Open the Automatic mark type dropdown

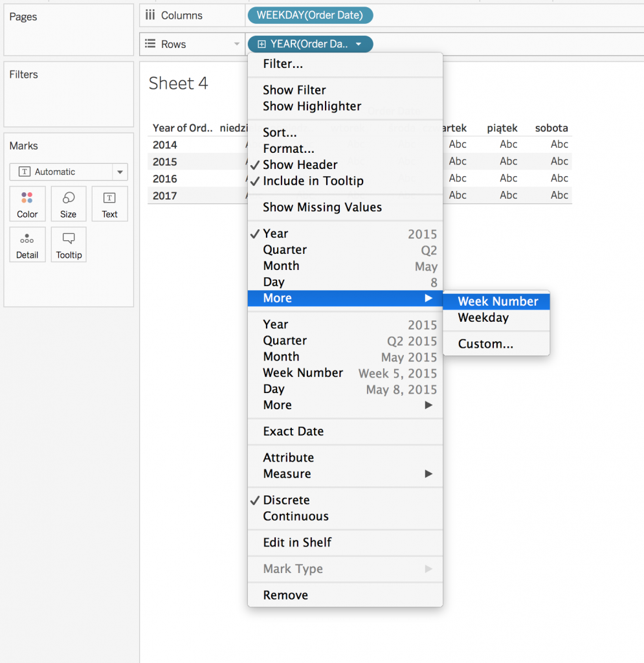point(120,172)
